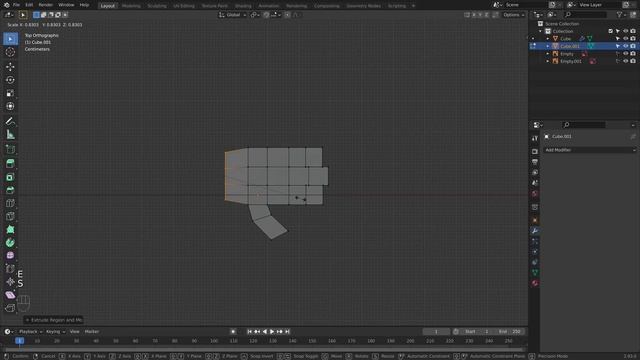Open the Add Modifier dropdown
This screenshot has width=640, height=360.
point(590,150)
